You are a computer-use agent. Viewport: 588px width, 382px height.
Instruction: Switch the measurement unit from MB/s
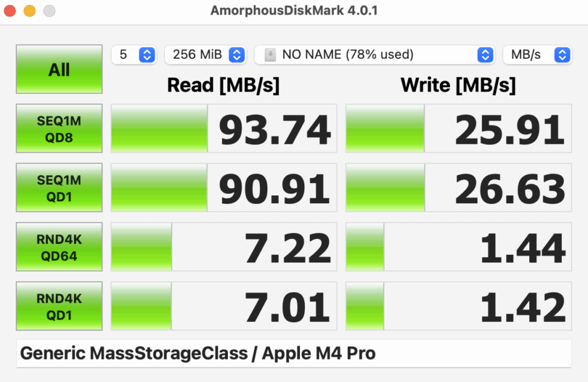[537, 55]
